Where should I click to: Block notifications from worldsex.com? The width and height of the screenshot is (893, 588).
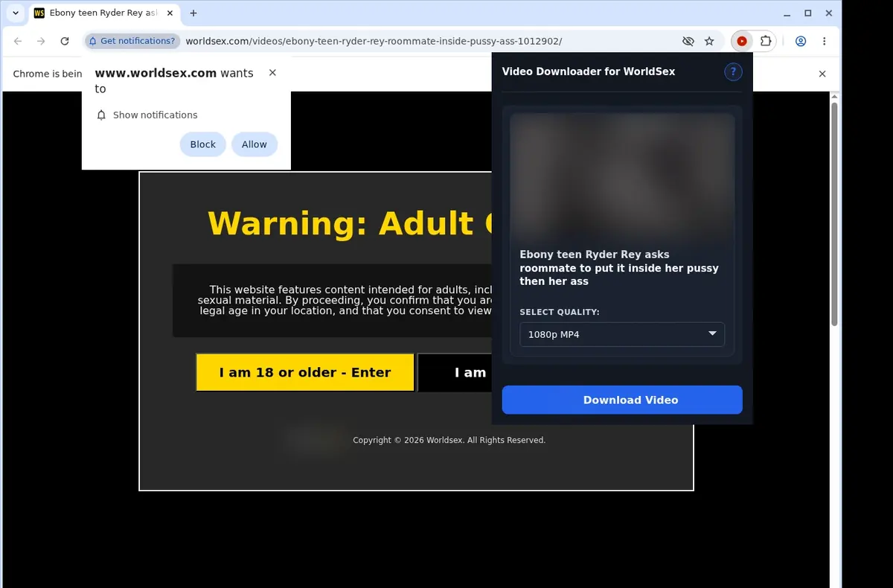coord(202,144)
